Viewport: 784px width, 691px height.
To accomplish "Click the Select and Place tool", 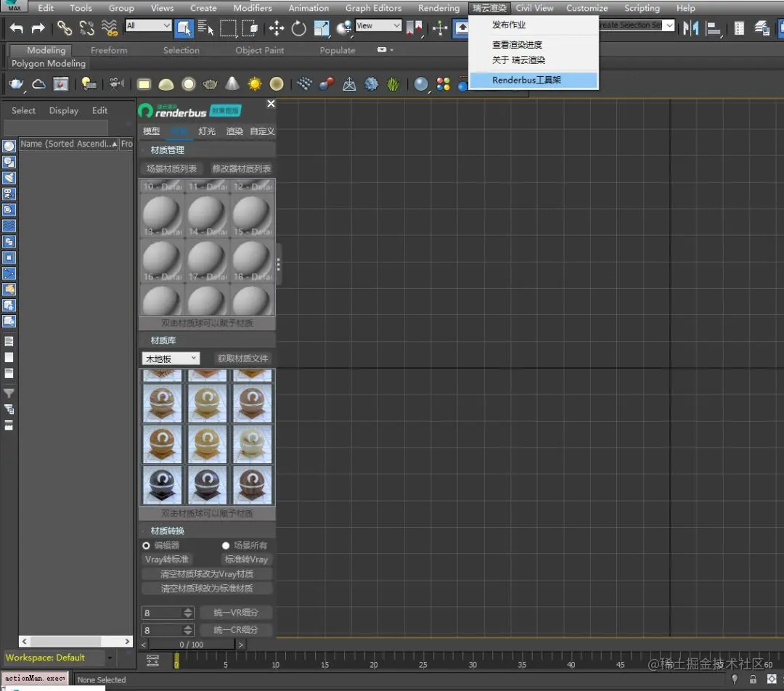I will click(344, 28).
